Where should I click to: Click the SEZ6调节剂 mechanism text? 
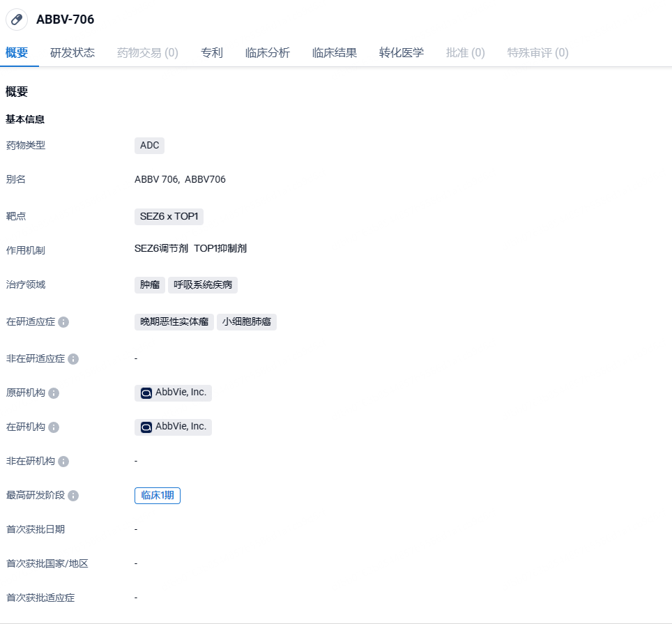(161, 249)
